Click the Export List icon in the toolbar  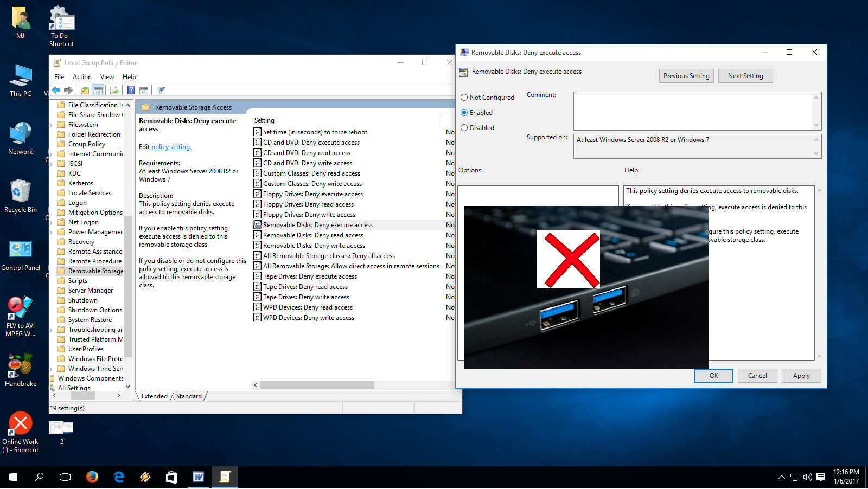click(x=114, y=90)
